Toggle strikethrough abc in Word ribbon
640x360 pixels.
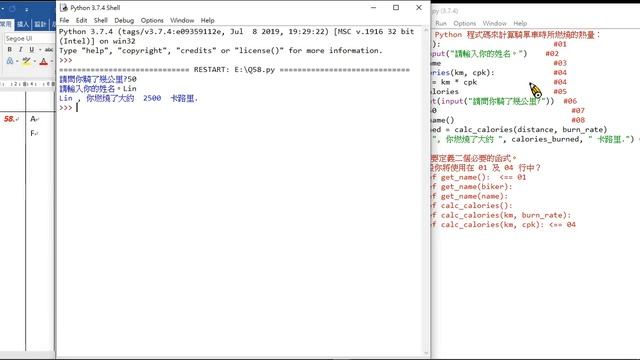49,49
